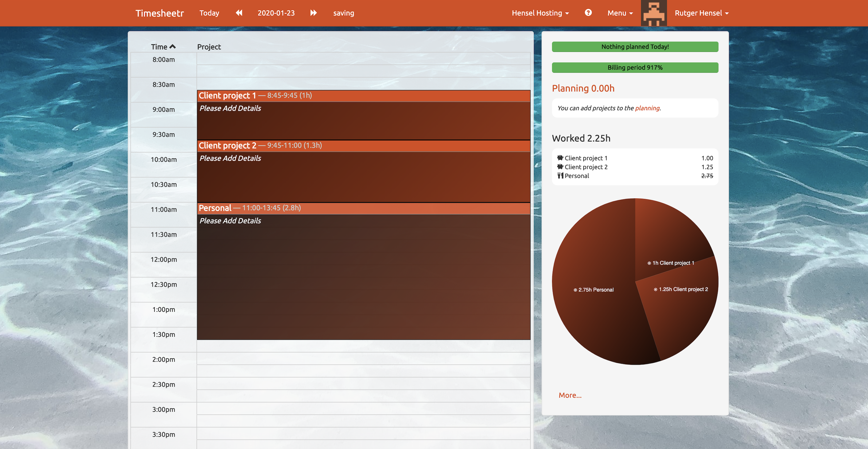Image resolution: width=868 pixels, height=449 pixels.
Task: Click the 2020-01-23 date selector
Action: (276, 13)
